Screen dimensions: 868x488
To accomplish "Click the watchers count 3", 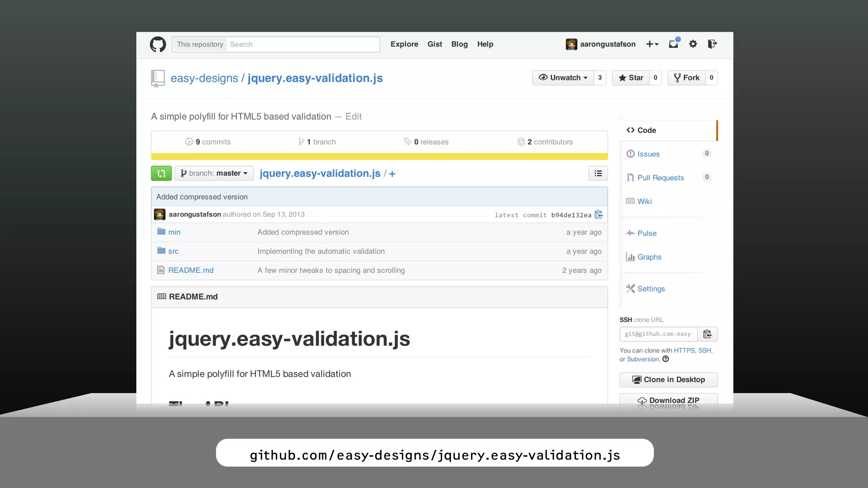I will [x=600, y=78].
